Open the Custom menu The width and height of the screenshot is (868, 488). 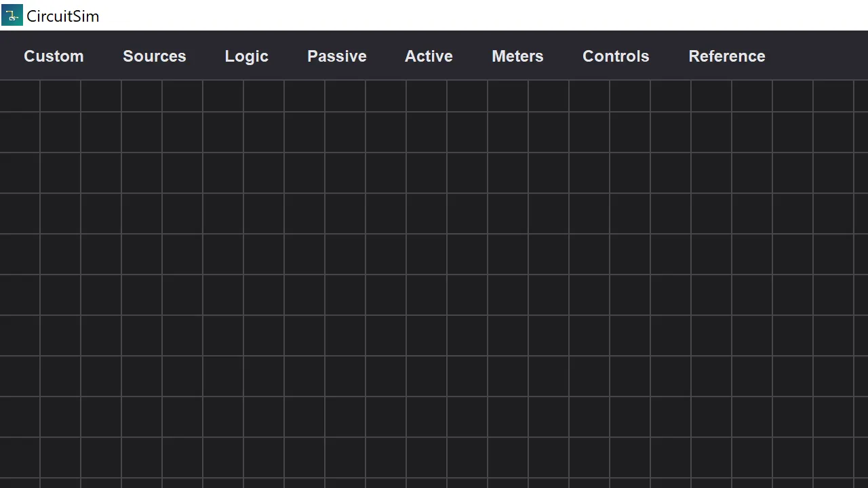(x=54, y=56)
